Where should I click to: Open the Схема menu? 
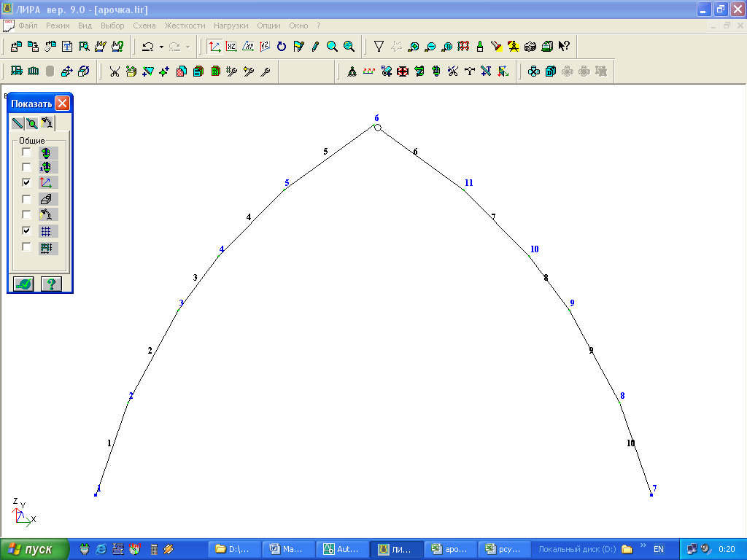(x=144, y=26)
